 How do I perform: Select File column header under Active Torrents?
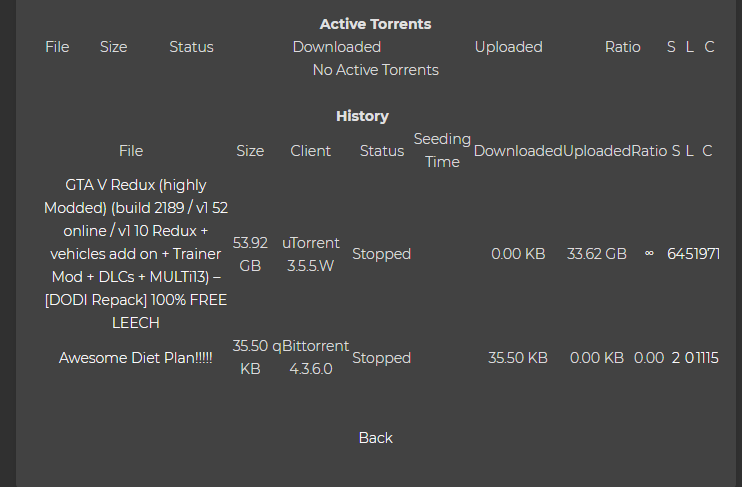pos(57,47)
